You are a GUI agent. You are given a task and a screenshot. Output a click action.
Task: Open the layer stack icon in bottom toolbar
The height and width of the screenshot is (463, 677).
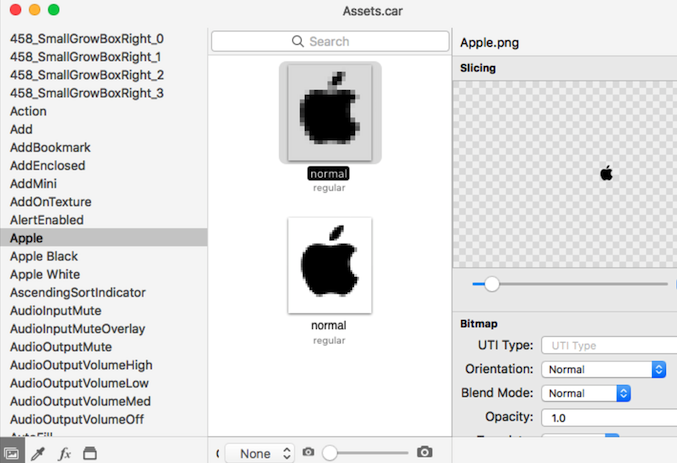click(x=90, y=453)
